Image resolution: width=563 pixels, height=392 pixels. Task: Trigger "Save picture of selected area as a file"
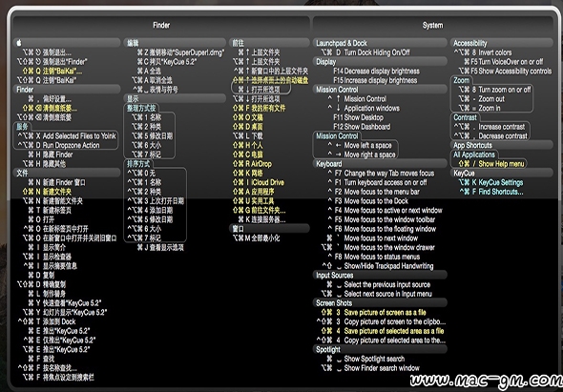(x=383, y=331)
